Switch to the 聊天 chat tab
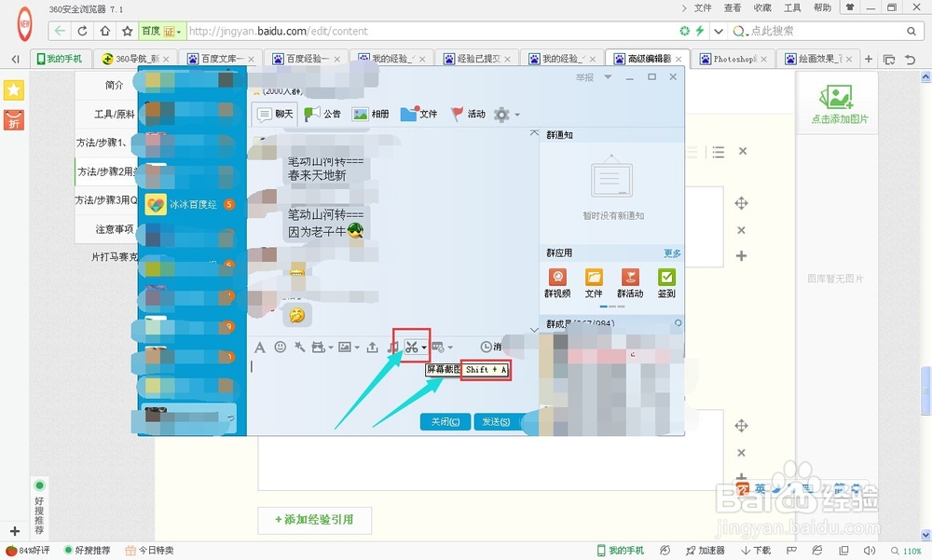 pyautogui.click(x=278, y=114)
